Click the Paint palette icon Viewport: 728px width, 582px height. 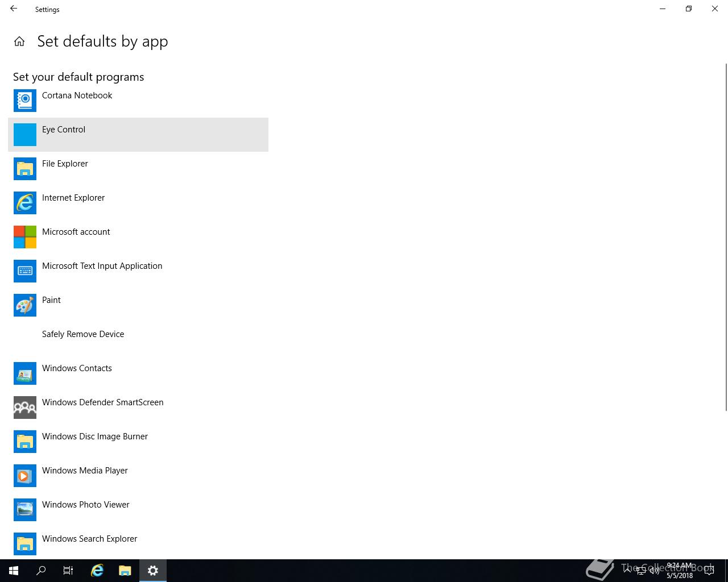pos(25,305)
